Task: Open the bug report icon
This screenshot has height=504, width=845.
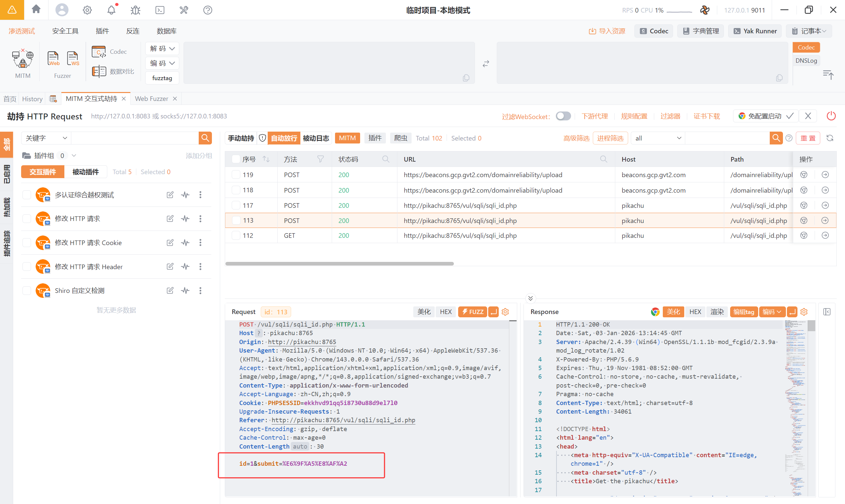Action: pyautogui.click(x=135, y=10)
